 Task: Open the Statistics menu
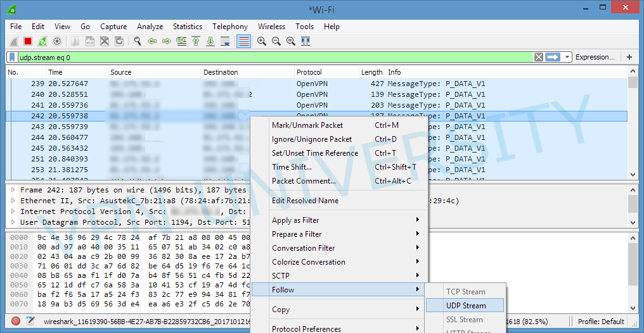tap(187, 27)
